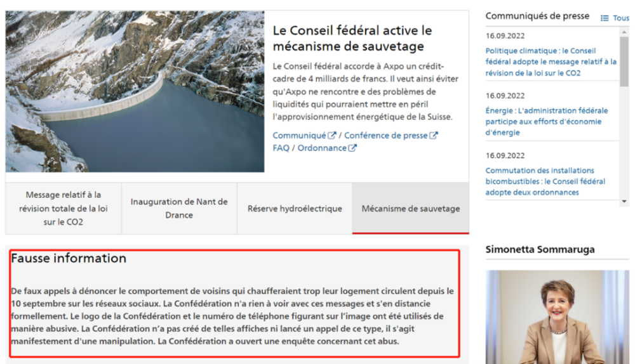Select the Message relatif à la révision CO2 tab

[x=63, y=208]
